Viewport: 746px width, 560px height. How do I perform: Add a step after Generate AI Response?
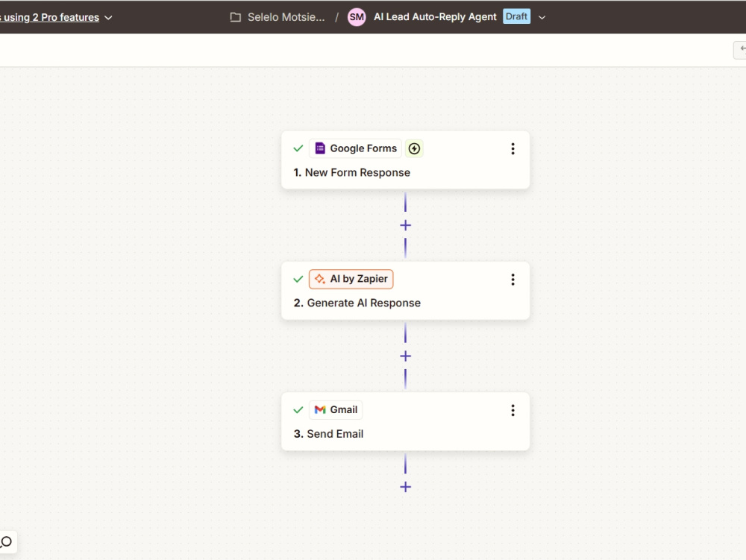(x=405, y=356)
